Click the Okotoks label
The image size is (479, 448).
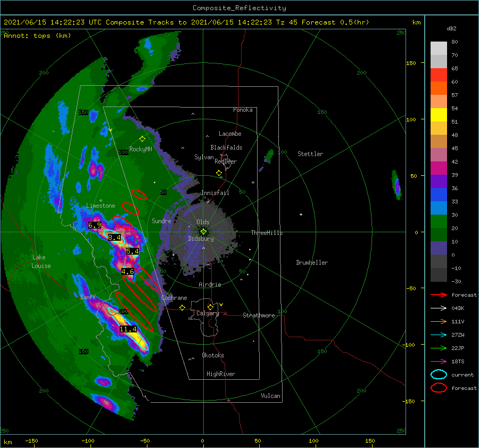213,355
